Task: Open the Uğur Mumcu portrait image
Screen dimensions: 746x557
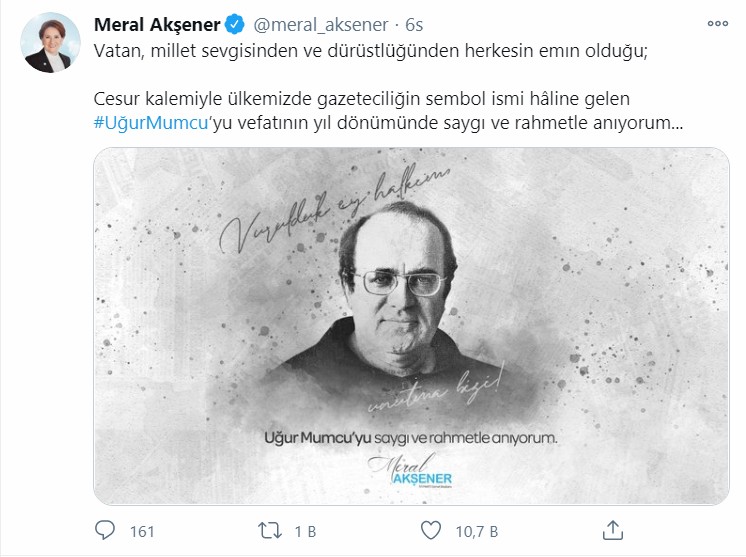Action: pos(411,326)
